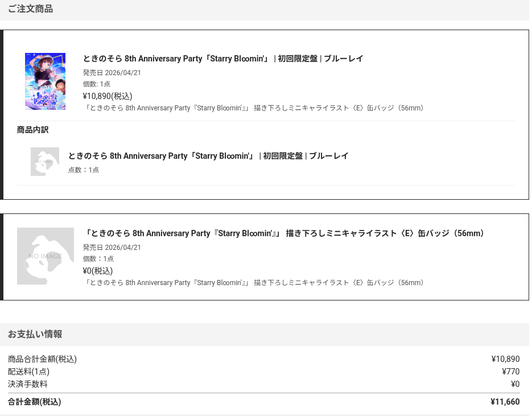Open the 商品内訳 Blu-ray item title

[208, 156]
